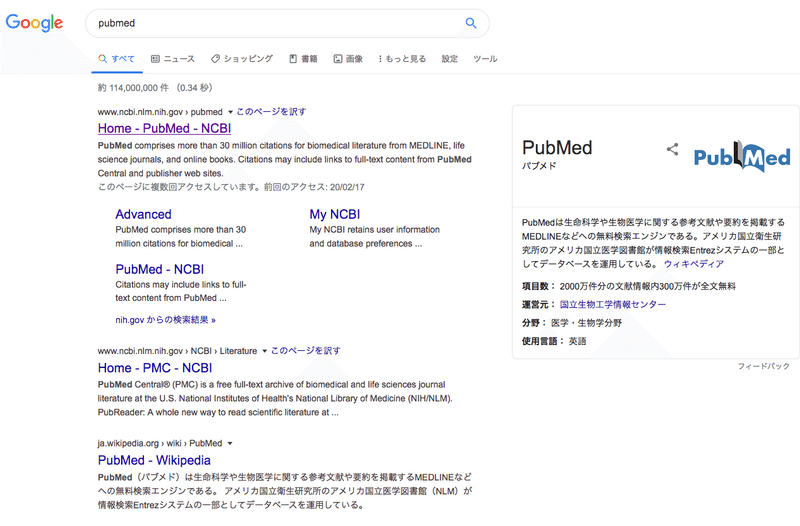The width and height of the screenshot is (800, 526).
Task: Click the パブメド subtitle text
Action: pos(539,166)
